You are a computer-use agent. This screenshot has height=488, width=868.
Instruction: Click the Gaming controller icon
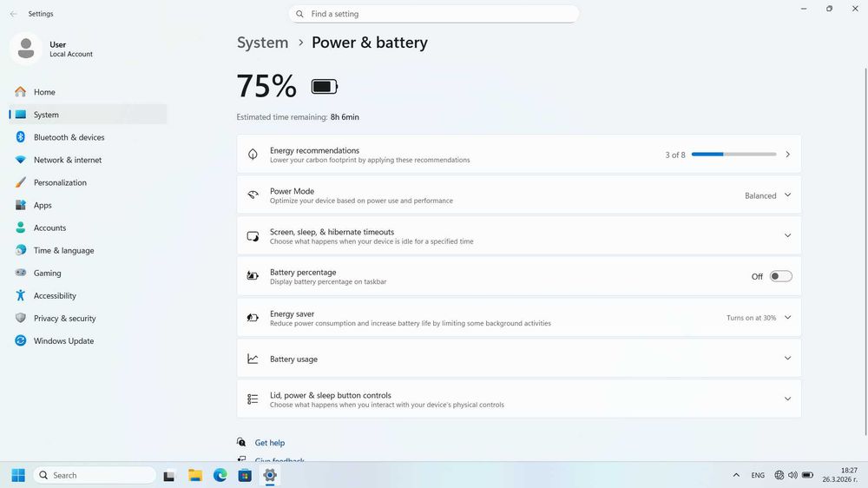pos(21,273)
